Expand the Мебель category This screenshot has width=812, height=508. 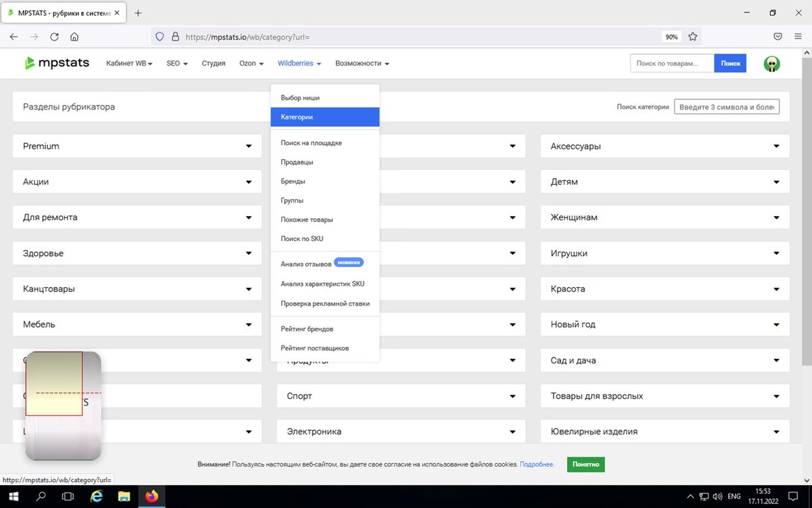[x=137, y=324]
